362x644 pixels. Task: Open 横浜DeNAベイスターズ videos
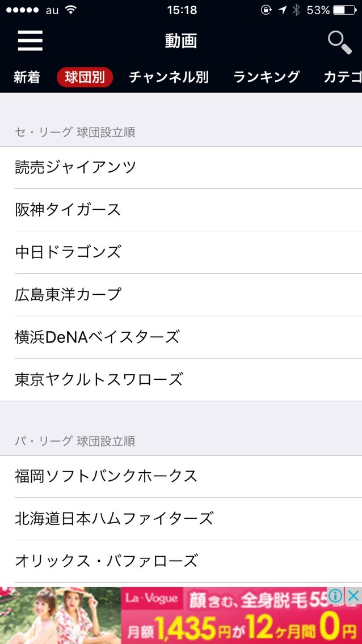(x=181, y=337)
